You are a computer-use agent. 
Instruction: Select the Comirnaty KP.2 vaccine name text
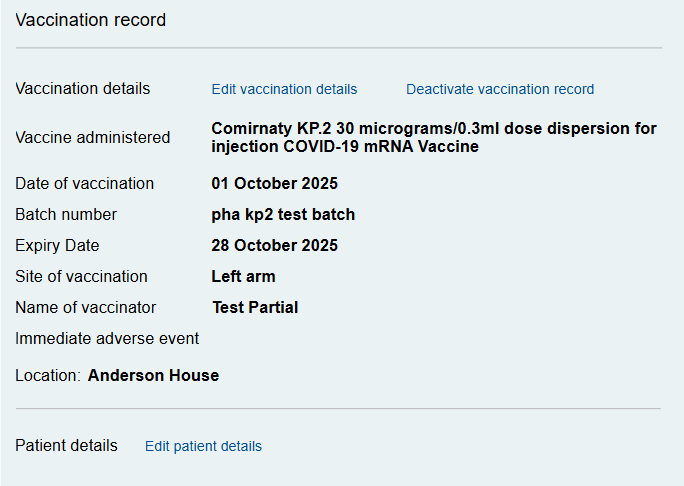click(x=434, y=137)
